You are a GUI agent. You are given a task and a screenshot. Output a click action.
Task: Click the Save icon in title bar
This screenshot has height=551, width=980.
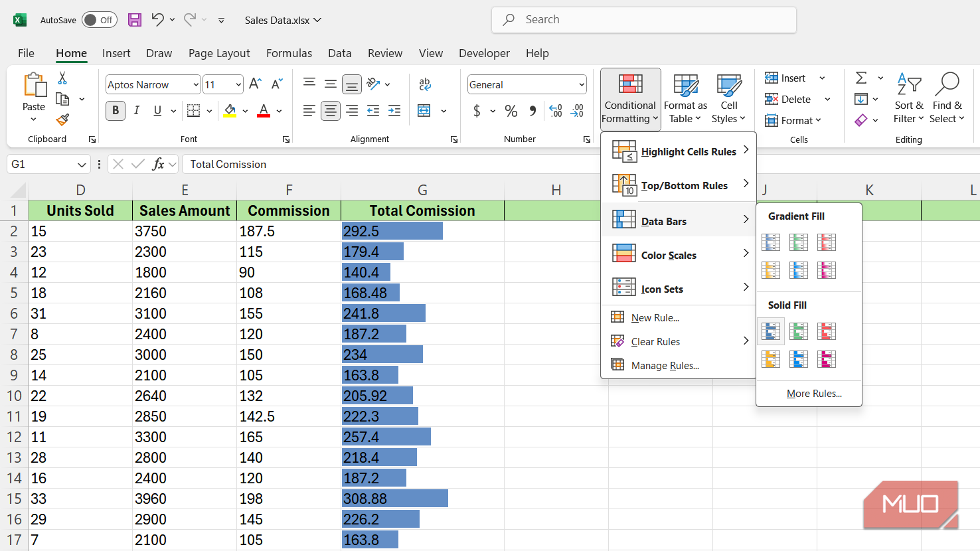click(135, 20)
